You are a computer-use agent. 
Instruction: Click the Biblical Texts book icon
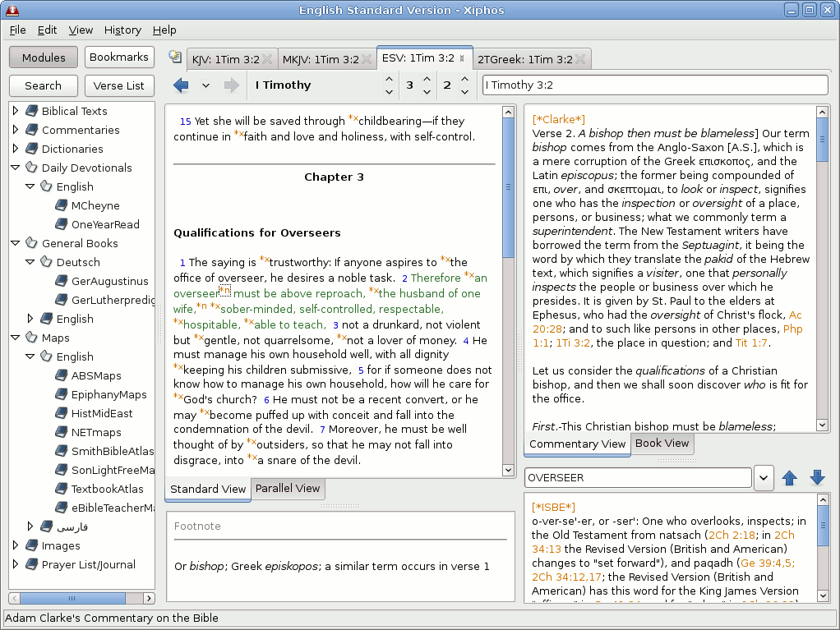31,111
